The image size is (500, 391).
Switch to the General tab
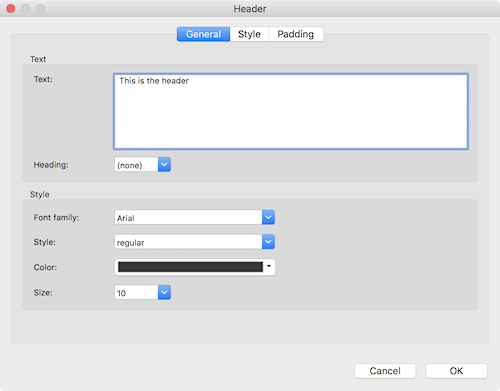pyautogui.click(x=203, y=34)
